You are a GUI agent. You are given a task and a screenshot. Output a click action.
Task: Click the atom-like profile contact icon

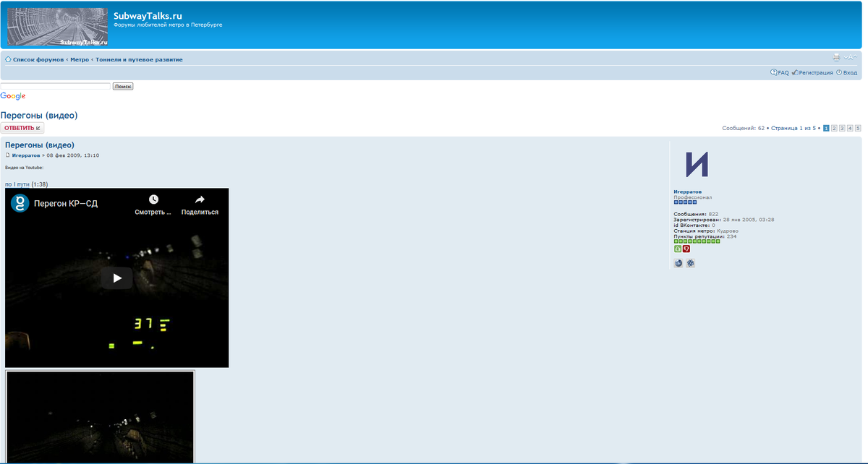[691, 263]
